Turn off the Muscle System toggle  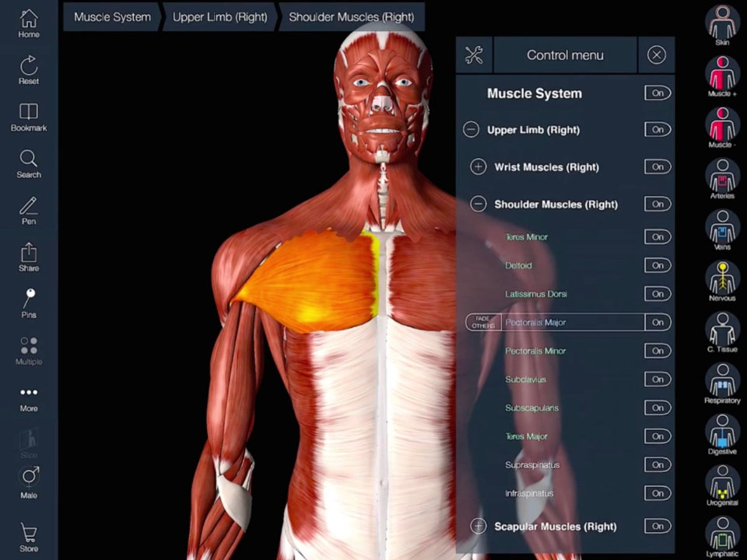tap(658, 93)
